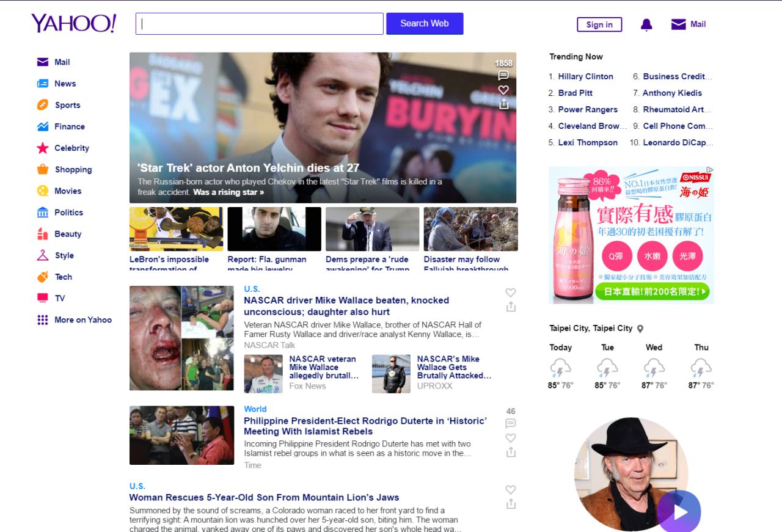Open notifications with the bell icon
This screenshot has height=532, width=782.
point(646,24)
